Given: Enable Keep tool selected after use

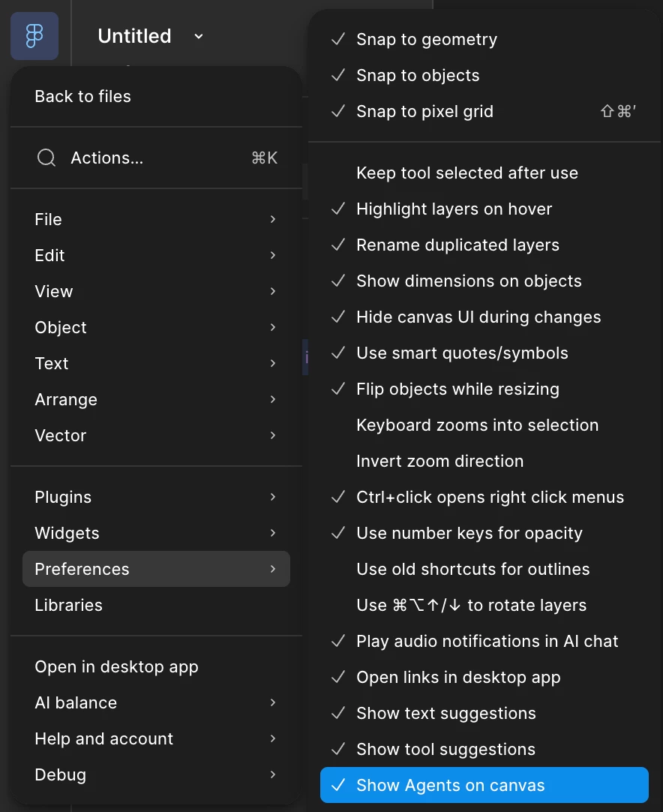Looking at the screenshot, I should coord(484,173).
